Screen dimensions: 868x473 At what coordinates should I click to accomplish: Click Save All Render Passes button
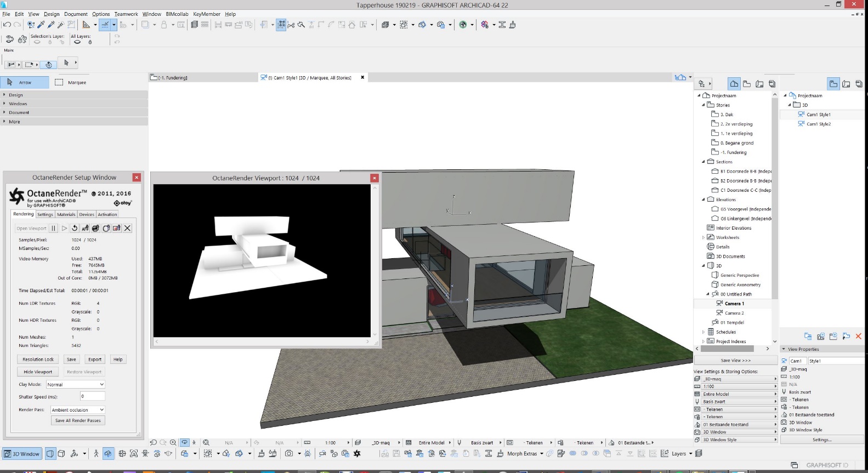(78, 421)
